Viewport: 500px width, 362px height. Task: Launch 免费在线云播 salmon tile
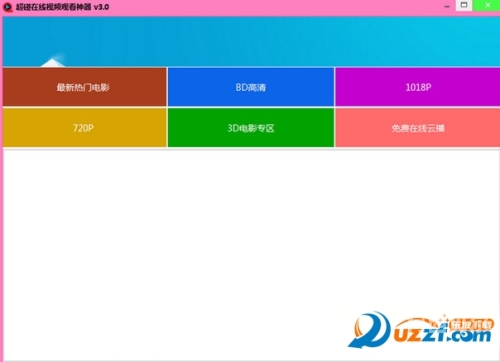[418, 128]
